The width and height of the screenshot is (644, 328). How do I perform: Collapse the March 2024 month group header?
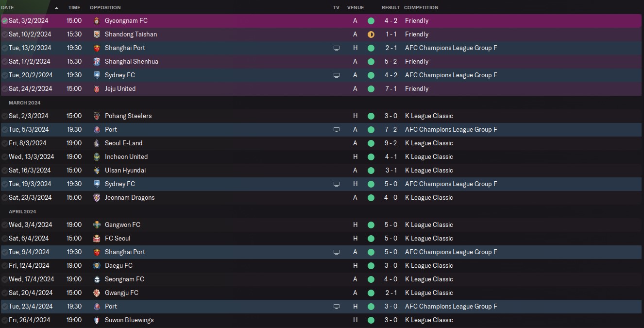pos(25,103)
